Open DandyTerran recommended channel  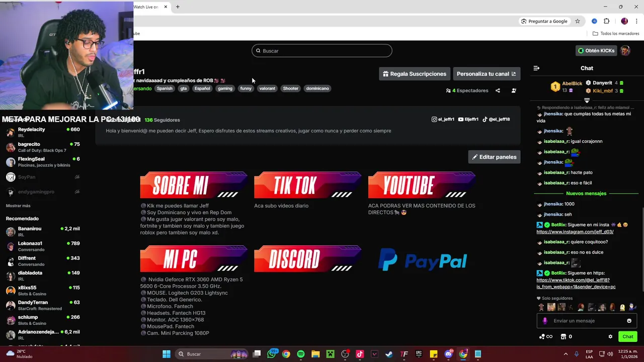[43, 305]
